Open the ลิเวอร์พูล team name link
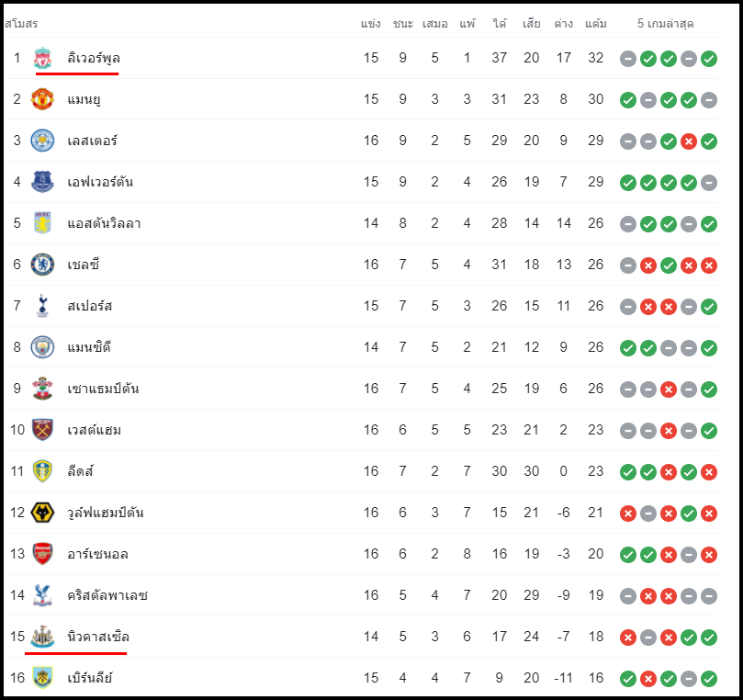Screen dimensions: 743x700 (94, 58)
